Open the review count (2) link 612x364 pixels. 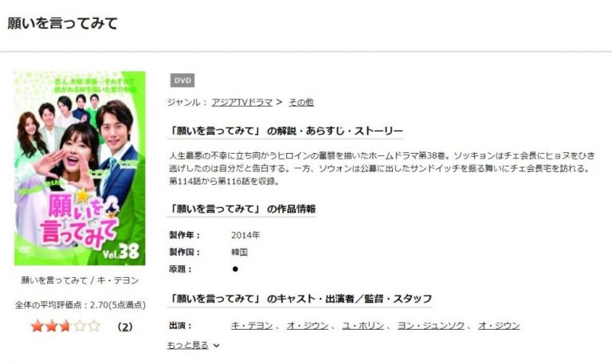(125, 327)
